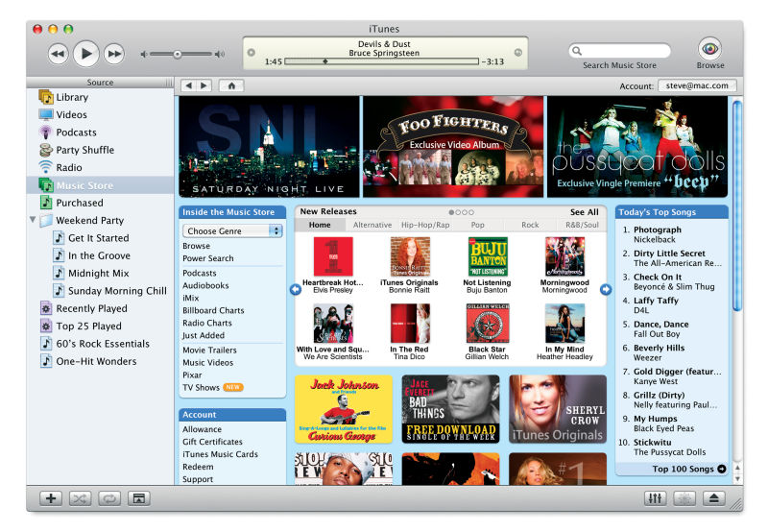Viewport: 768px width, 532px height.
Task: Open the Podcasts source in the sidebar
Action: pos(76,133)
